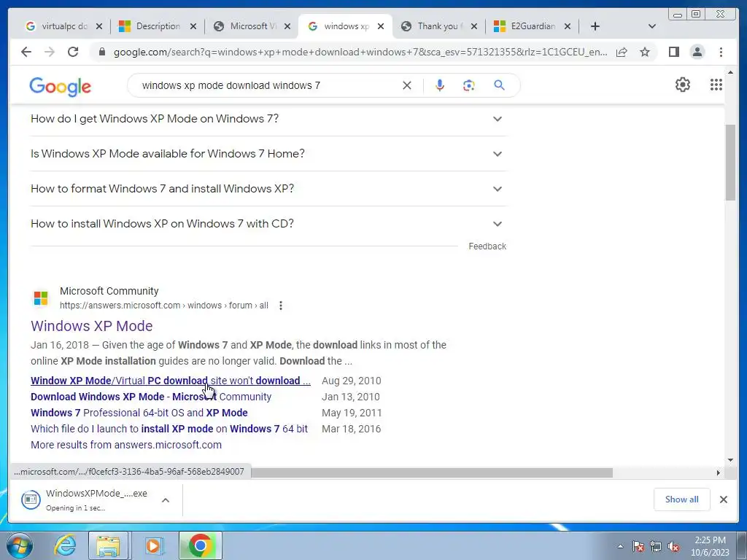Open the tab search dropdown arrow
747x560 pixels.
[x=652, y=26]
